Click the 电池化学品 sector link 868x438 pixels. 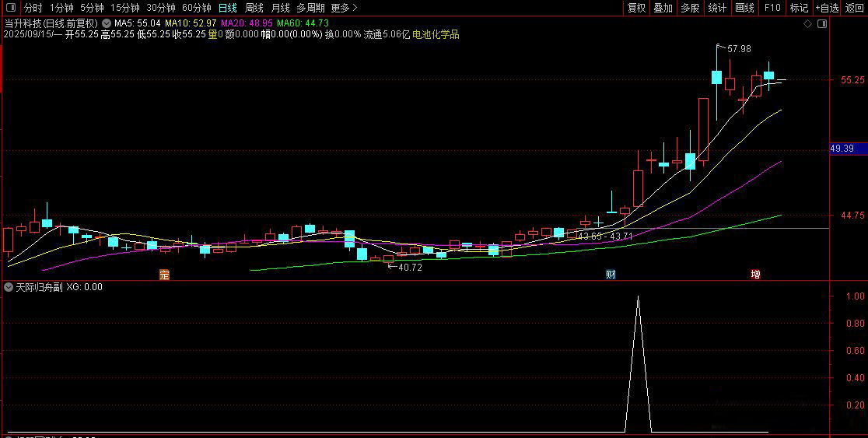coord(436,35)
